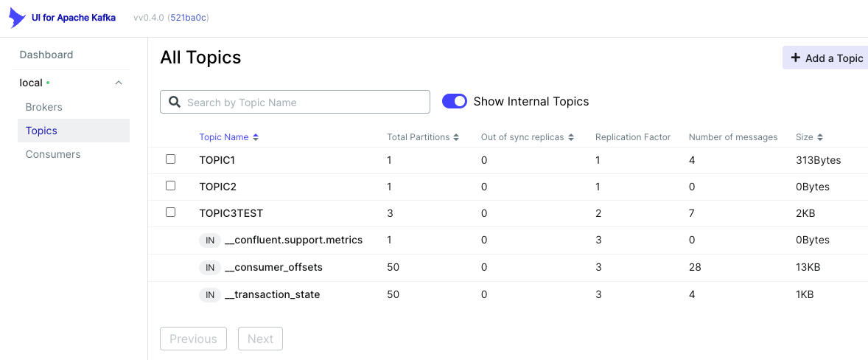Go to Brokers in sidebar
The width and height of the screenshot is (868, 360).
(44, 107)
